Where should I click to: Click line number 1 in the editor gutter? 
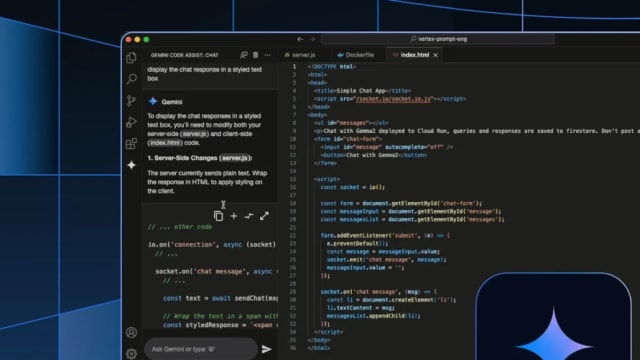[x=294, y=67]
